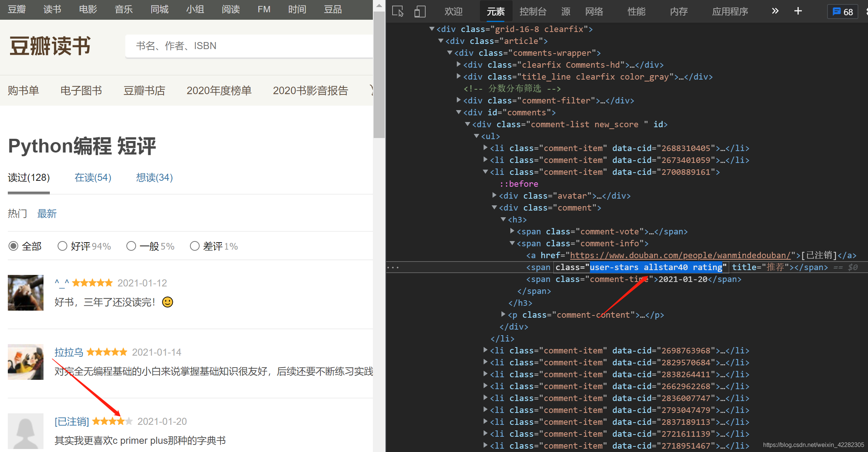Sort comments by 最新
The height and width of the screenshot is (452, 868).
coord(47,214)
